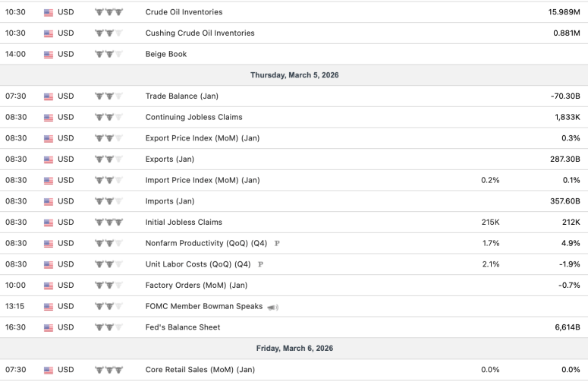Click the volatility bull icons for Factory Orders
The image size is (588, 382).
point(108,286)
